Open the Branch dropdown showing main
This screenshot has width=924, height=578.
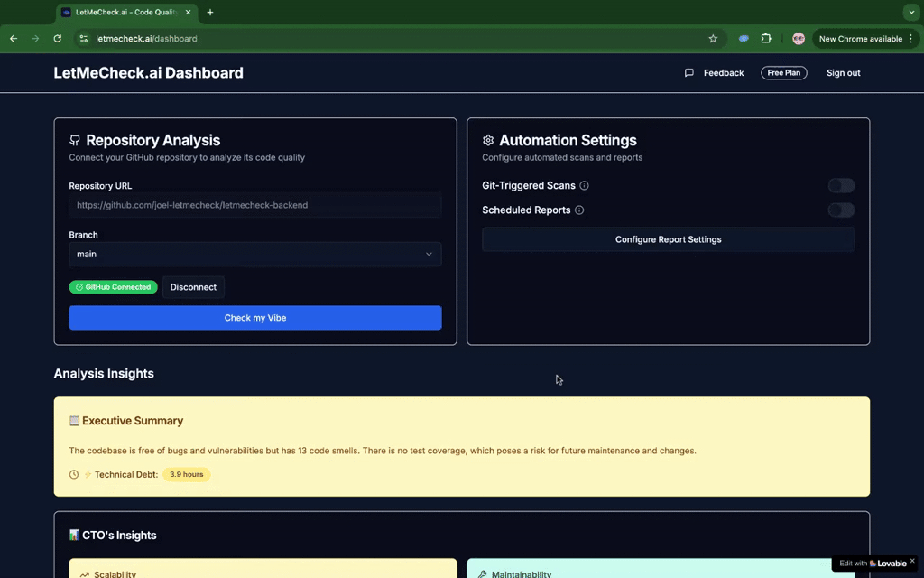(254, 254)
